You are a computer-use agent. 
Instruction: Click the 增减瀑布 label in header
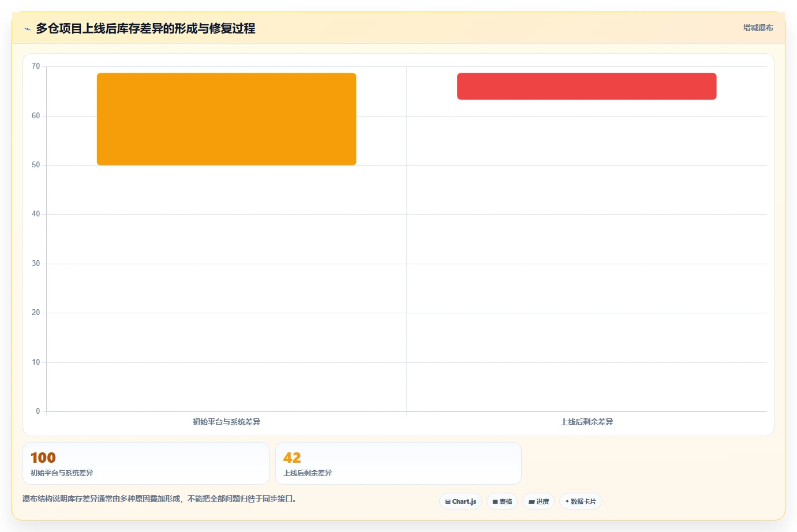pos(758,28)
